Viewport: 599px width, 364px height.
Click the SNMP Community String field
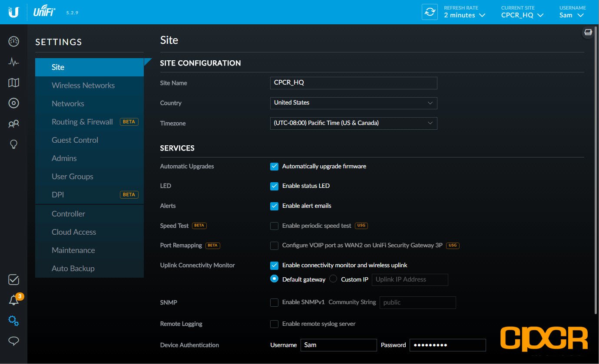(x=418, y=302)
